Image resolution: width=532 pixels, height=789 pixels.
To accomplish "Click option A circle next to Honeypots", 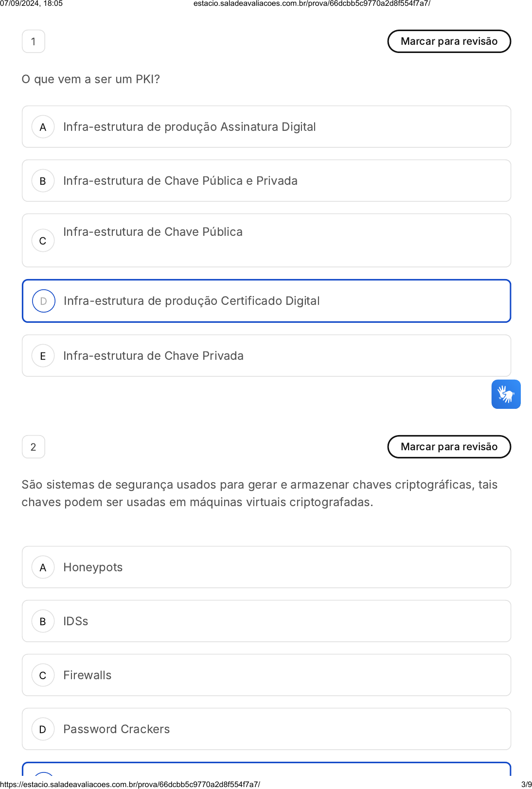I will pyautogui.click(x=43, y=567).
